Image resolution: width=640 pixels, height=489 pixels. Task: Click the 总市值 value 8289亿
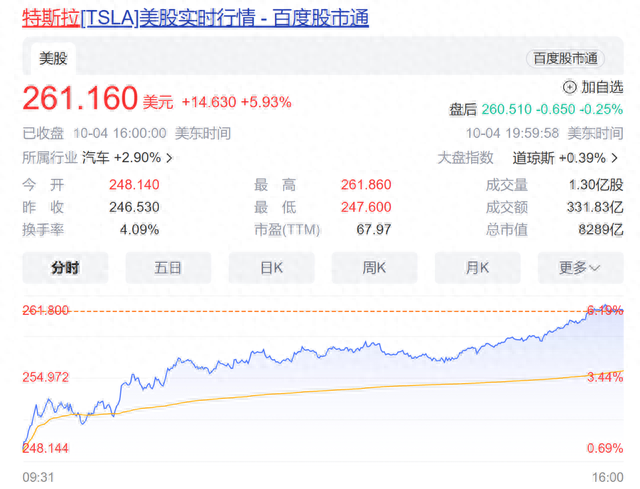coord(601,230)
